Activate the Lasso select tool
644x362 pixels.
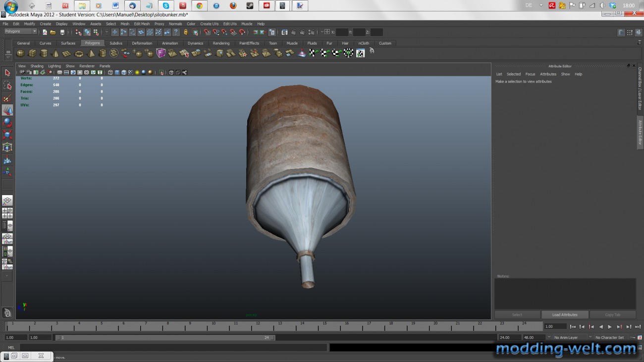(x=7, y=85)
